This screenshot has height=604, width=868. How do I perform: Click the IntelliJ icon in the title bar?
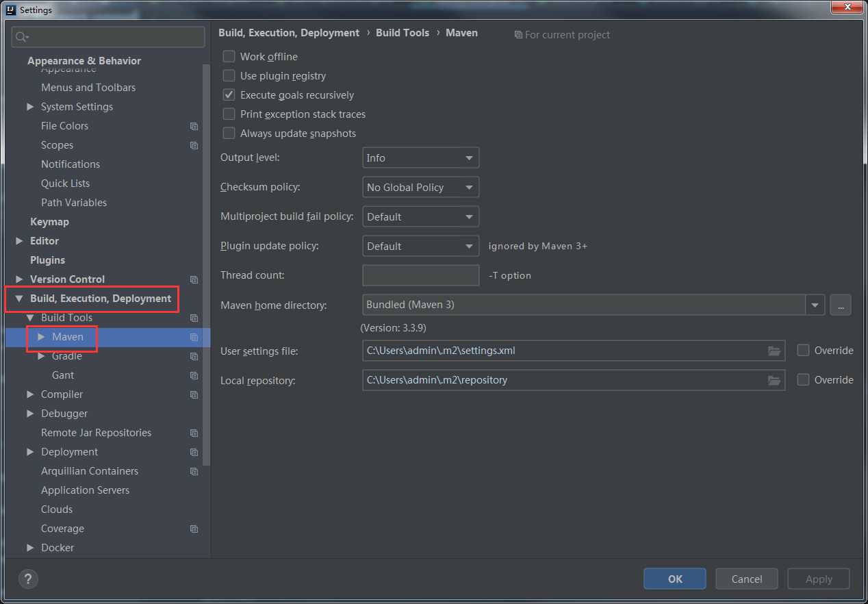click(10, 10)
